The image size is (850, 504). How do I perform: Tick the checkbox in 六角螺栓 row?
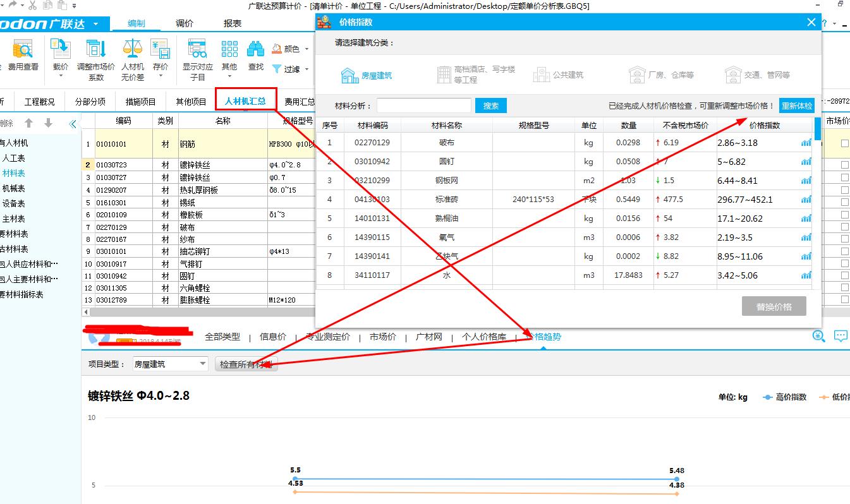[x=845, y=288]
